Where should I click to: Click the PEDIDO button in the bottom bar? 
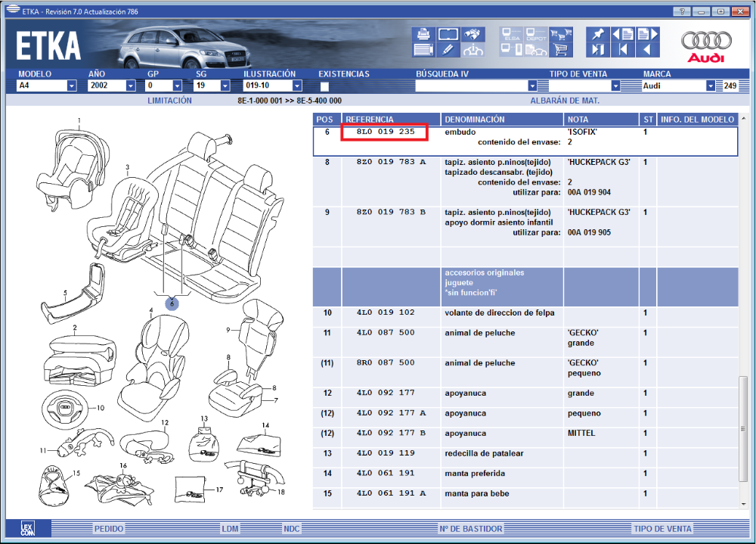(x=109, y=529)
